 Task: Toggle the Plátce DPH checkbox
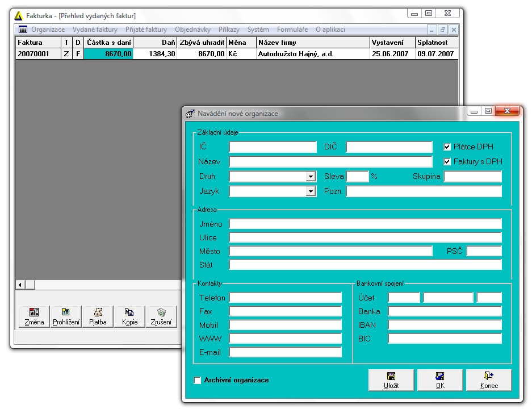pos(447,147)
